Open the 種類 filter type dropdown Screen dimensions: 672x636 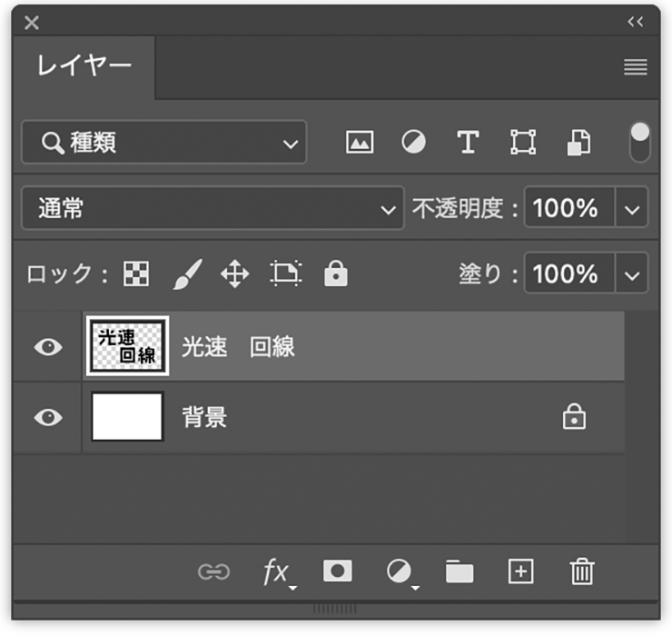tap(164, 143)
